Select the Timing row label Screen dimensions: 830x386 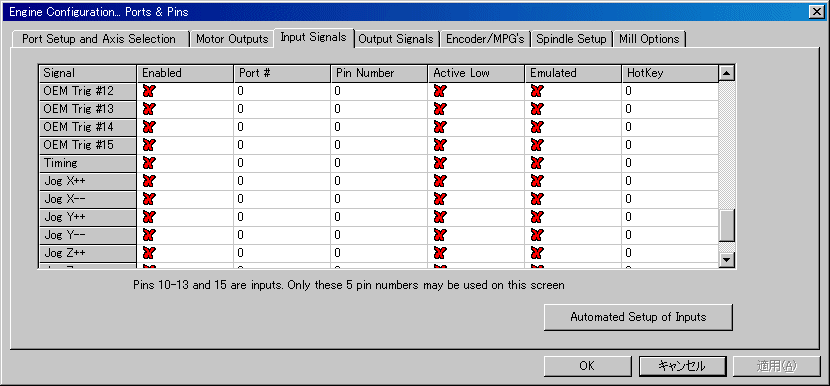[x=87, y=163]
